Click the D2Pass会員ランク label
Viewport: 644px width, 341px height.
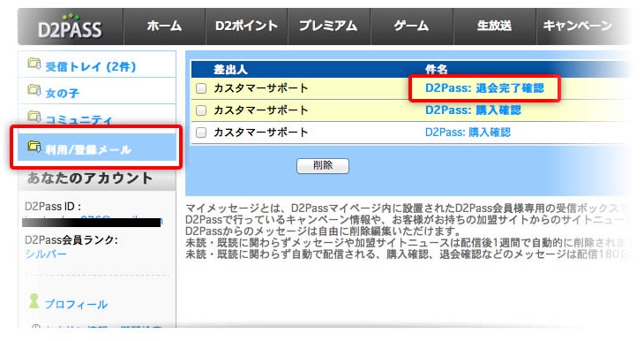click(71, 239)
